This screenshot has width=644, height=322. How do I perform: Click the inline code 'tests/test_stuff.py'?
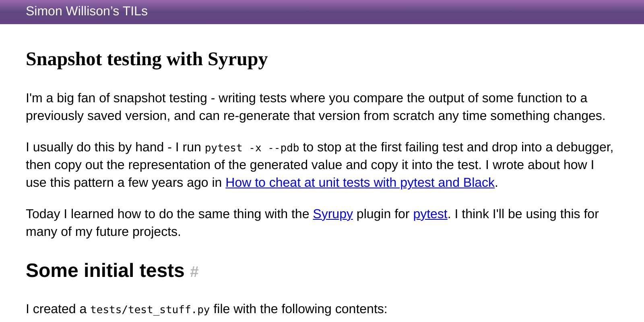(x=150, y=310)
